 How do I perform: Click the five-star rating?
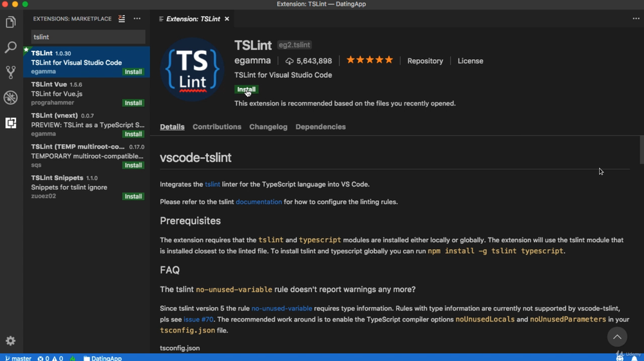[370, 60]
